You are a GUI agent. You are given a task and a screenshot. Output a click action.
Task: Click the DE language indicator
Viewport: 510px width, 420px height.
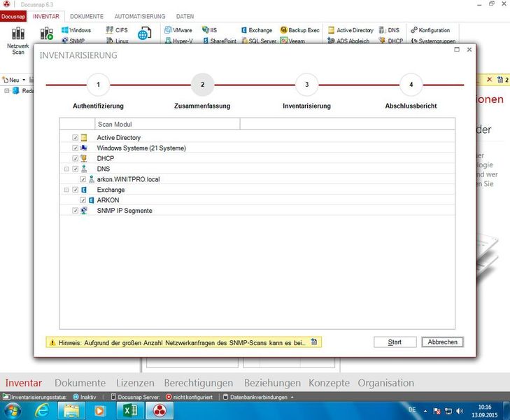tap(412, 409)
